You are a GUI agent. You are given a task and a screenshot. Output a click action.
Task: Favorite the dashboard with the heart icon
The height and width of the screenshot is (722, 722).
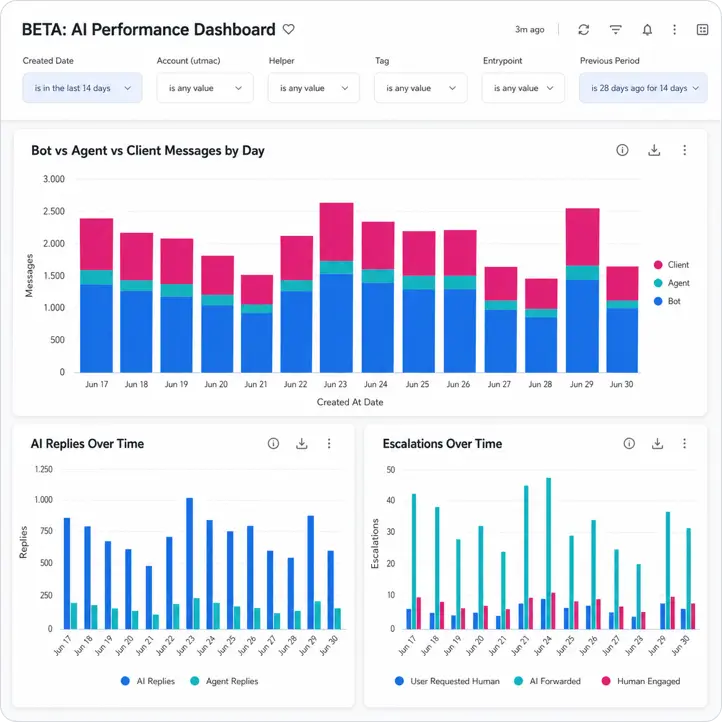(288, 29)
